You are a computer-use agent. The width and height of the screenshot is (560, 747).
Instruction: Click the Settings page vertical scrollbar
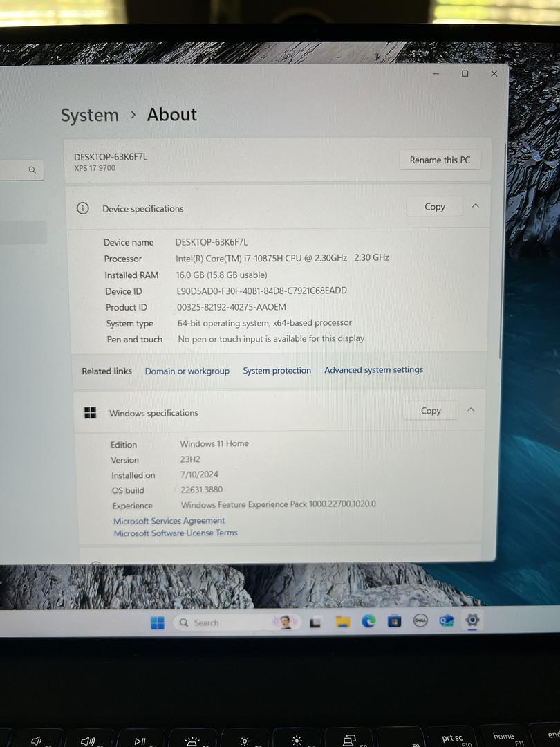501,250
